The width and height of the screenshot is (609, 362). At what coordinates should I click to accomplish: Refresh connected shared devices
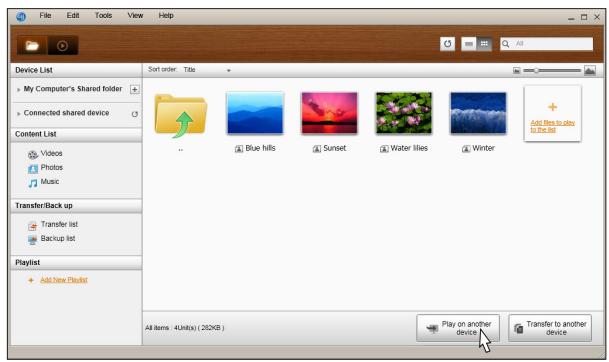tap(134, 114)
